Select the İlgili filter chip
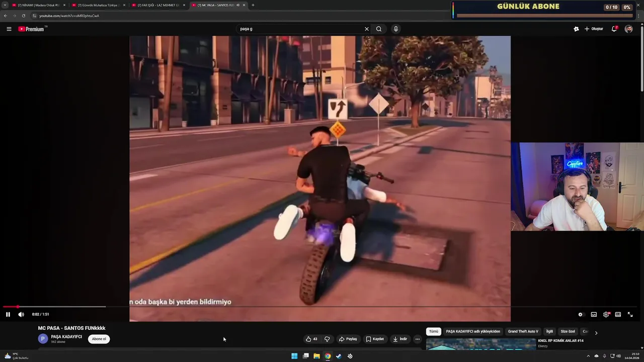Viewport: 644px width, 362px height. [549, 332]
